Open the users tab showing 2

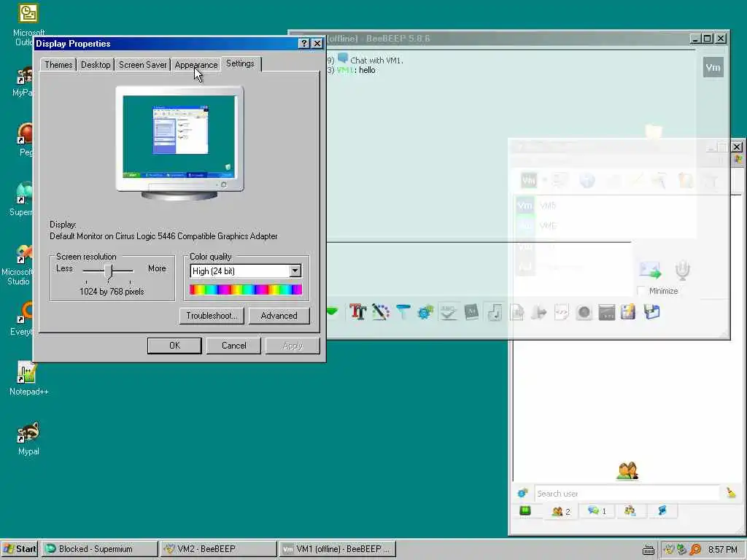tap(561, 511)
